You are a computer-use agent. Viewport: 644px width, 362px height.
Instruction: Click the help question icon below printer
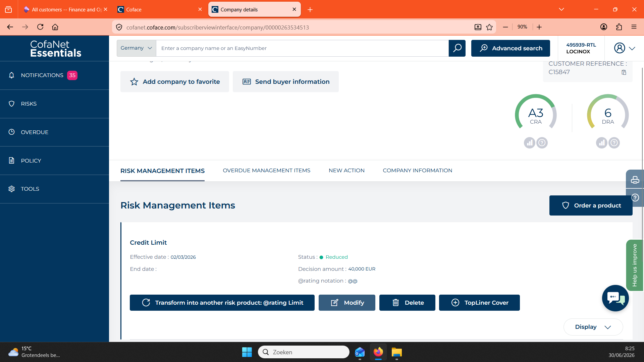point(635,197)
